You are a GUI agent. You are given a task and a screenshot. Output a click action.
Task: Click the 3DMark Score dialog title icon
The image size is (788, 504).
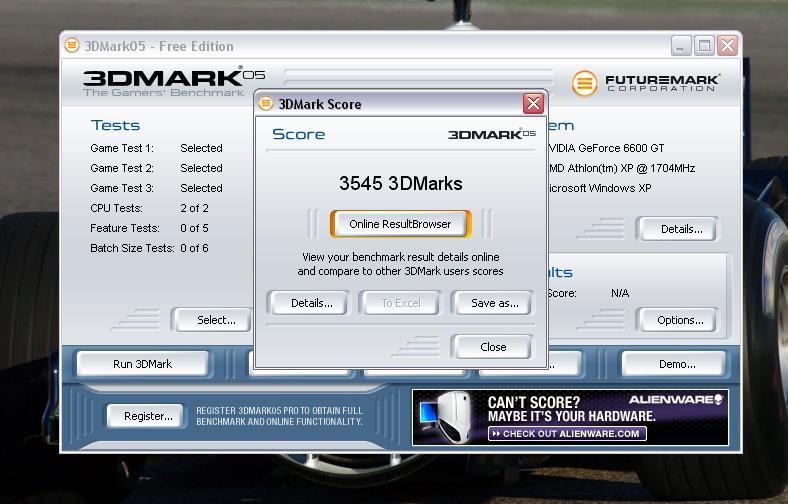tap(265, 104)
